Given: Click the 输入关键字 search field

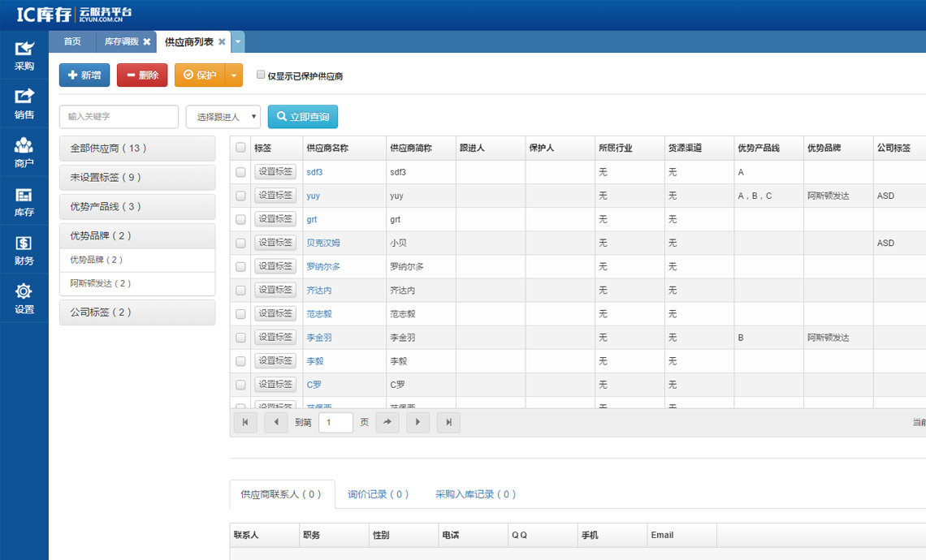Looking at the screenshot, I should (119, 117).
